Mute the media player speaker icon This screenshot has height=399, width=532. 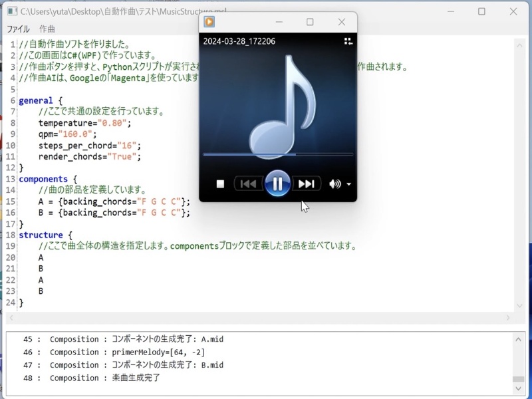[x=334, y=184]
